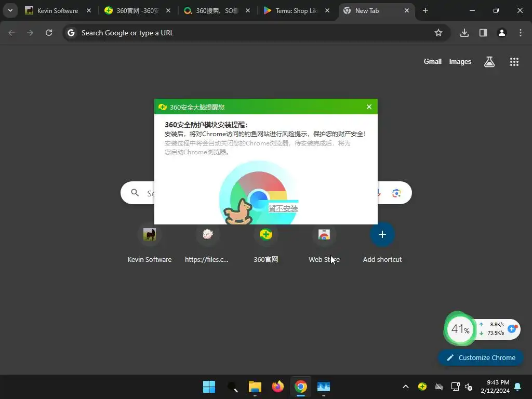Image resolution: width=532 pixels, height=399 pixels.
Task: Reload the current page
Action: pyautogui.click(x=49, y=33)
